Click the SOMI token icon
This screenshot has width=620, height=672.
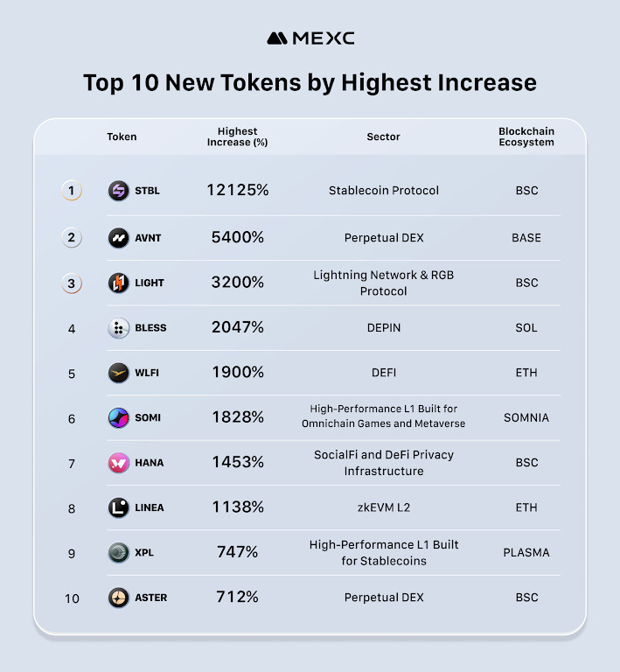pos(119,417)
